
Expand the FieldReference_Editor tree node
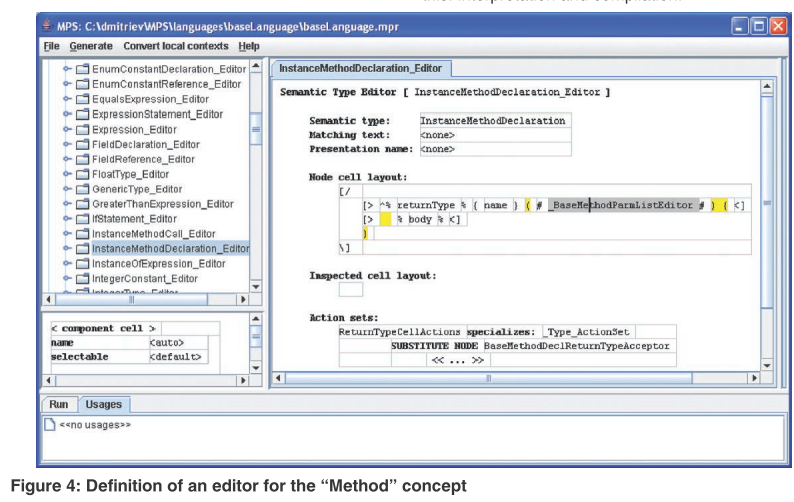tap(67, 159)
